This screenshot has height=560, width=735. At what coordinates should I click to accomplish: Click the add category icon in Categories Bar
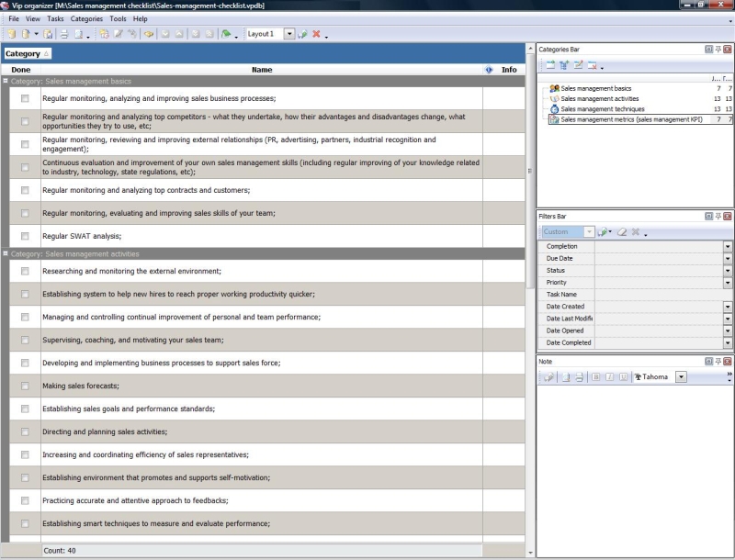coord(549,65)
